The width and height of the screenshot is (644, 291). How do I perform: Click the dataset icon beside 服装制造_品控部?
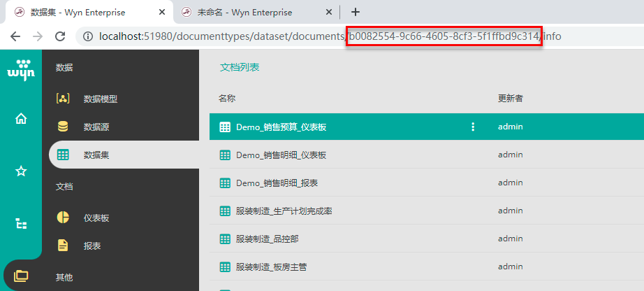point(225,239)
